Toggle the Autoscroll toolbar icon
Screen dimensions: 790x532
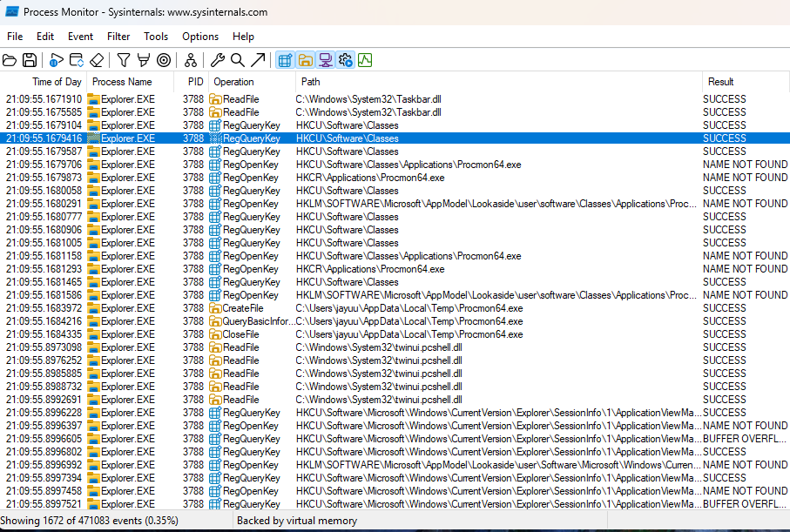coord(77,60)
